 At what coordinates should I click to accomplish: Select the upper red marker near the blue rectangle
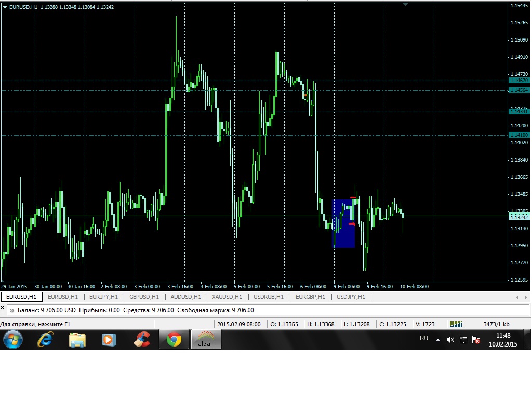coord(353,197)
